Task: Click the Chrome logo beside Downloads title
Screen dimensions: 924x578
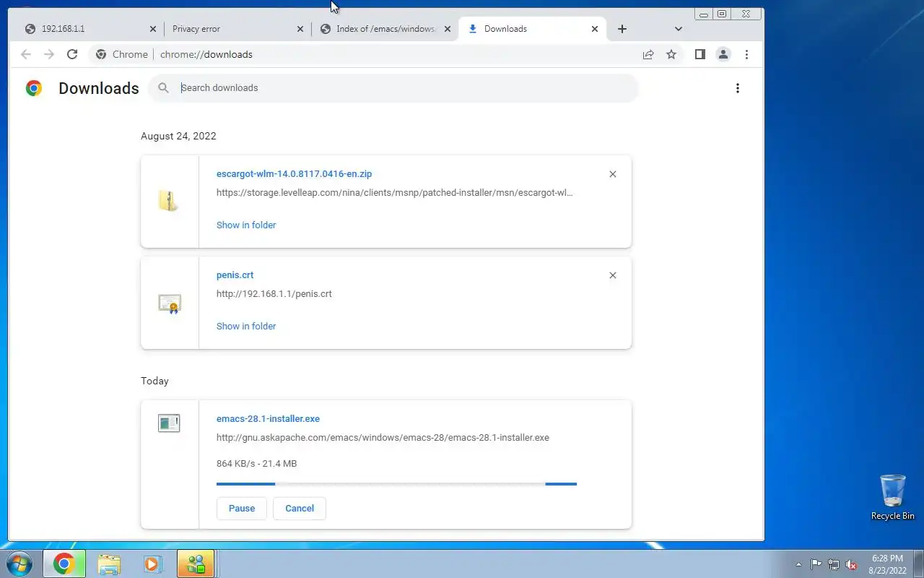Action: coord(33,88)
